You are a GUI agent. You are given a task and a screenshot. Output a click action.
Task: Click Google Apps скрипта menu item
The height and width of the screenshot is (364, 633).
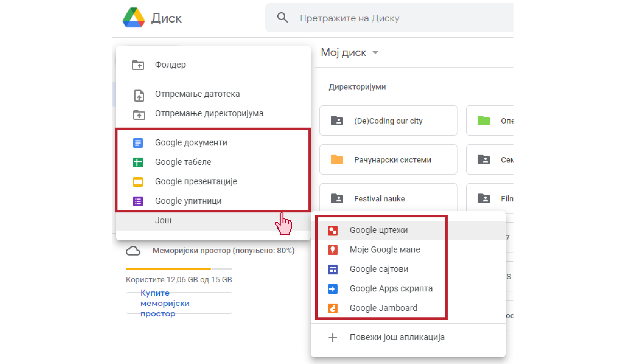(391, 289)
